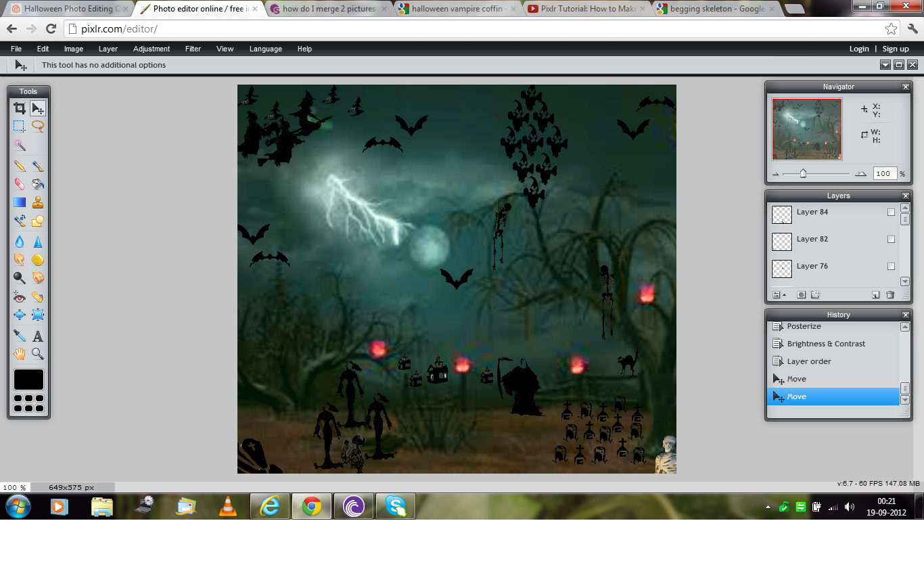Open the Filter menu

193,49
